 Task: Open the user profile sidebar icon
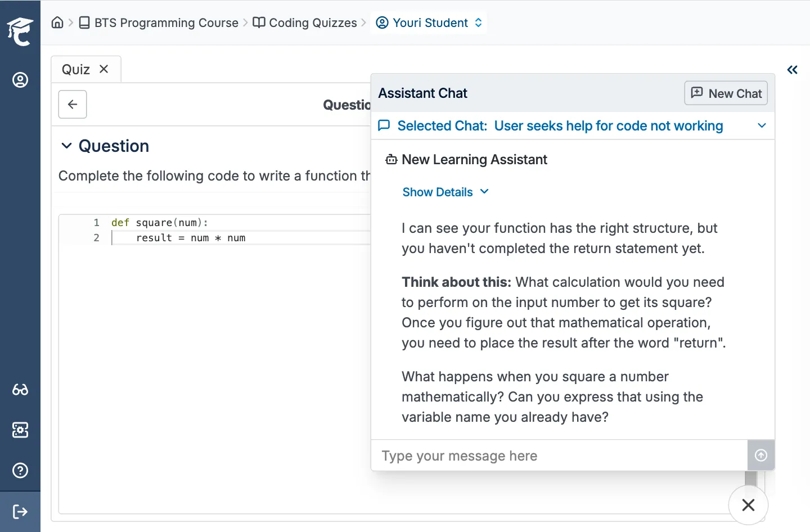click(x=20, y=80)
